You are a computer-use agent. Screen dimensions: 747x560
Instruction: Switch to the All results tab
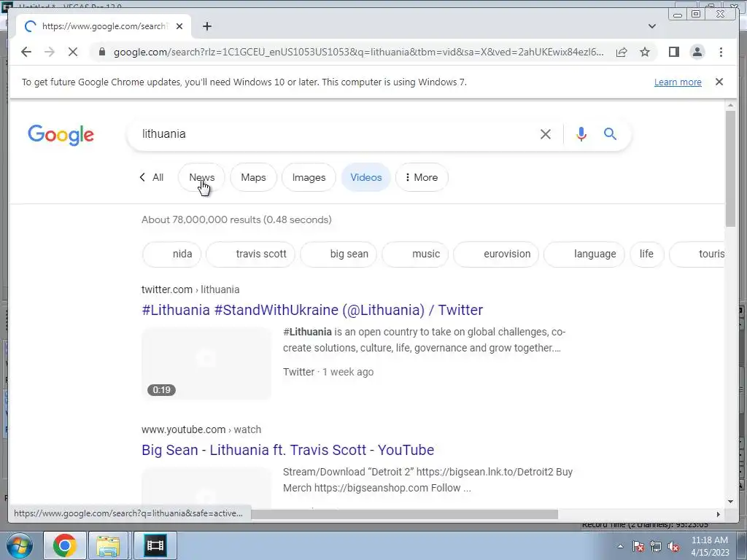pyautogui.click(x=152, y=178)
